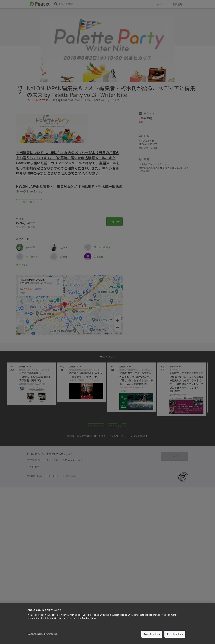Select the ライター tag
Image resolution: width=215 pixels, height=644 pixels.
click(x=113, y=425)
